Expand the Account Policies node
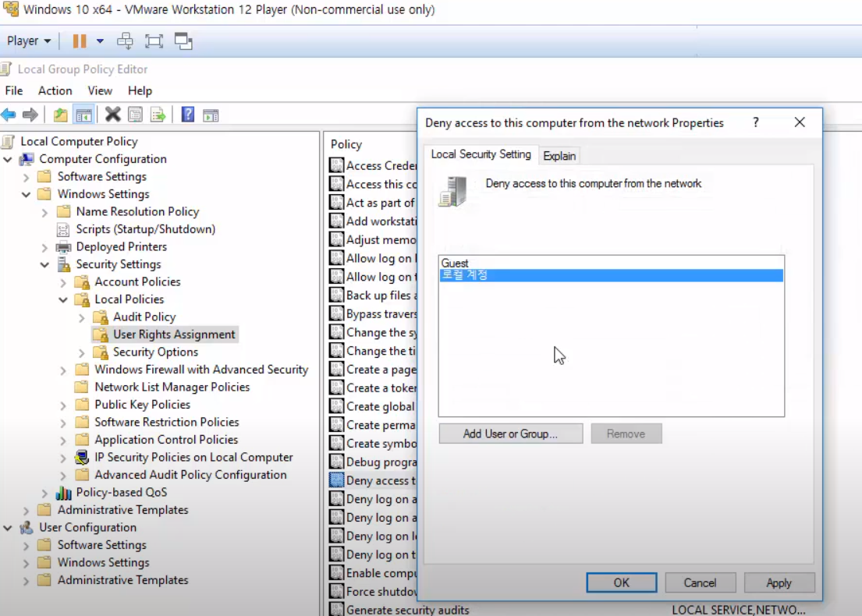 (63, 282)
